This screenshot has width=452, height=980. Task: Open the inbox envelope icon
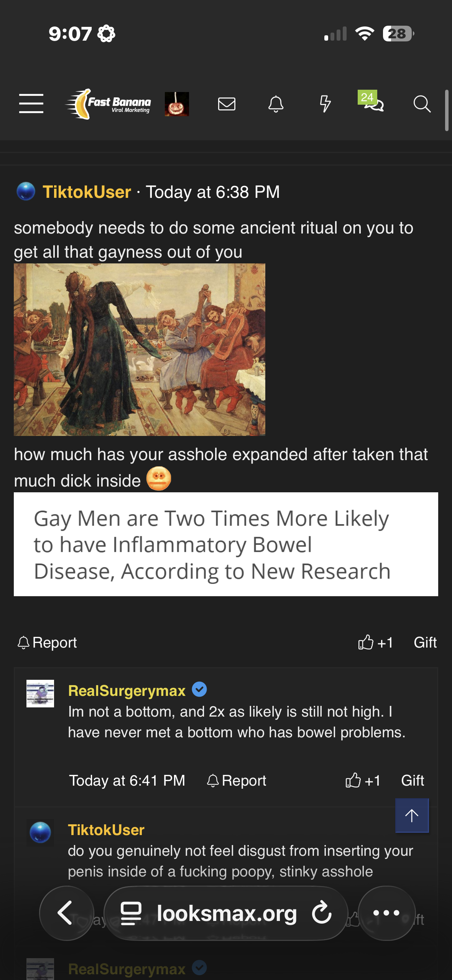[227, 104]
